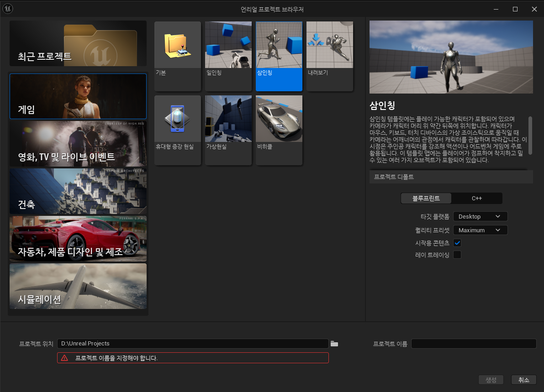This screenshot has height=392, width=544.
Task: Switch project type to C++
Action: coord(477,198)
